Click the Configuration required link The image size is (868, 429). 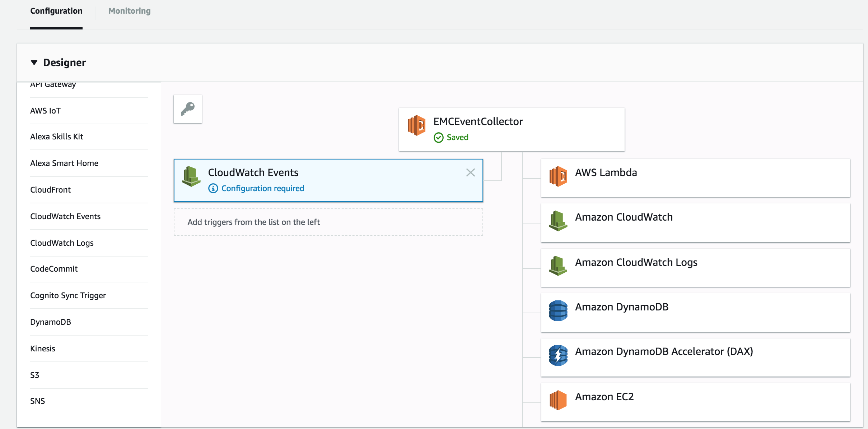pos(262,188)
